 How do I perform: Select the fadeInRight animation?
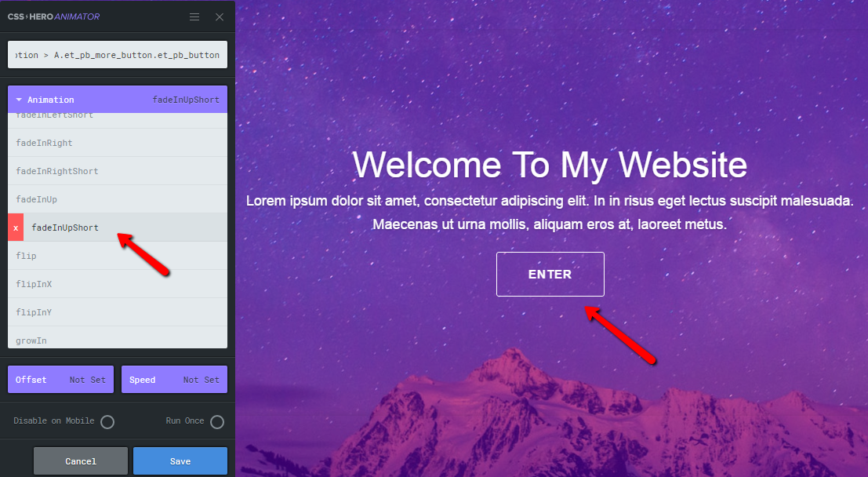[118, 143]
